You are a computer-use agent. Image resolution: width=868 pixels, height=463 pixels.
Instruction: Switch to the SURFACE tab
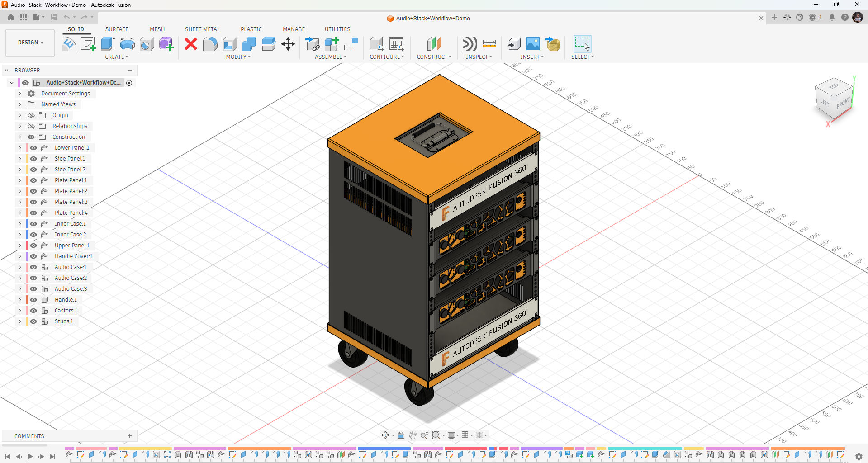coord(117,29)
